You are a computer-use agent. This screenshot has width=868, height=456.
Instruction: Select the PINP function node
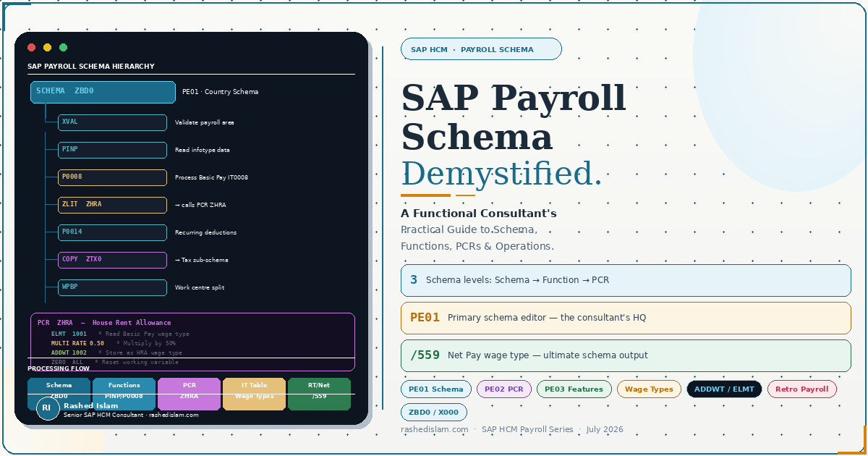(112, 150)
